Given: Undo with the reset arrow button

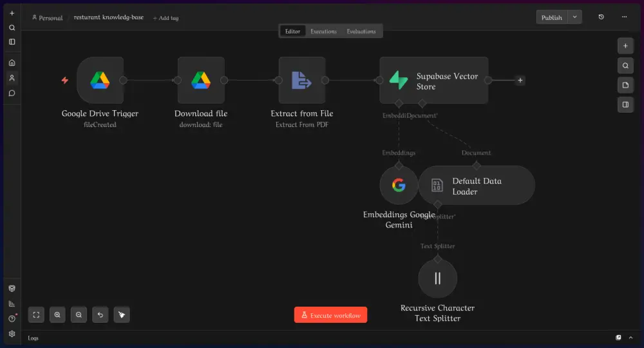Looking at the screenshot, I should coord(100,314).
